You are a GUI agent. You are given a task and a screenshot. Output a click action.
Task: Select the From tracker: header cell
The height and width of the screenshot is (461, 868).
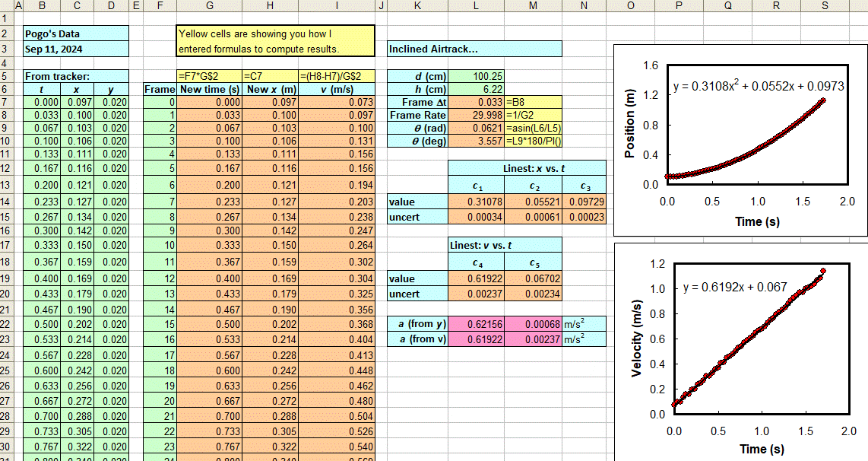click(74, 76)
